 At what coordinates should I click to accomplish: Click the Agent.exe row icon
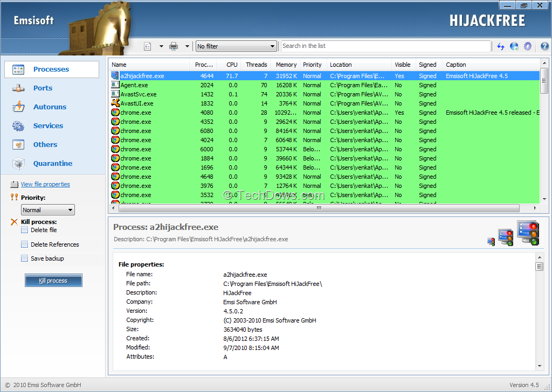tap(115, 85)
